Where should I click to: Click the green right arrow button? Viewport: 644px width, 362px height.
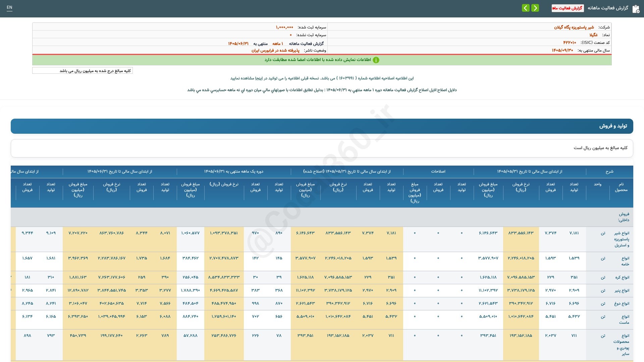click(535, 8)
